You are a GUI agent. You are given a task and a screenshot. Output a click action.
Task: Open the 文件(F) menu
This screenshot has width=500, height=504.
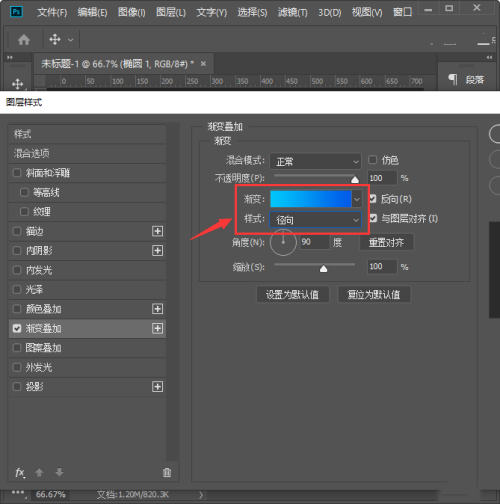(x=52, y=13)
